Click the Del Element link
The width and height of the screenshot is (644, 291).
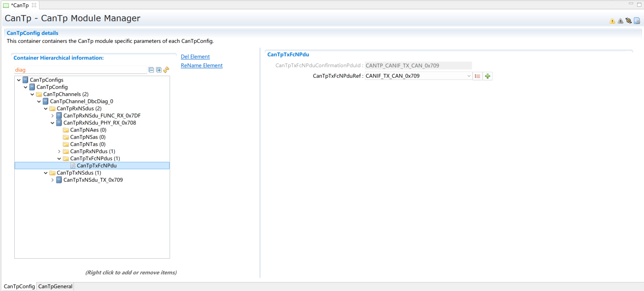195,57
